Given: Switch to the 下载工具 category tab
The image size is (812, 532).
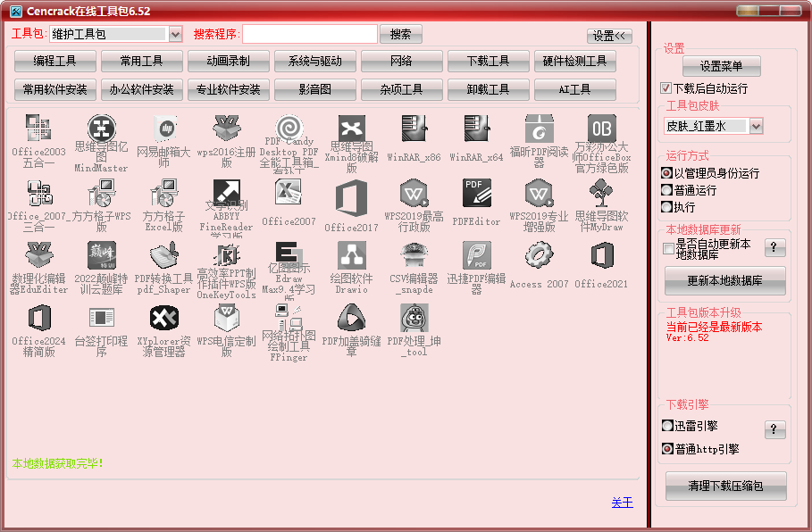Looking at the screenshot, I should pyautogui.click(x=488, y=62).
